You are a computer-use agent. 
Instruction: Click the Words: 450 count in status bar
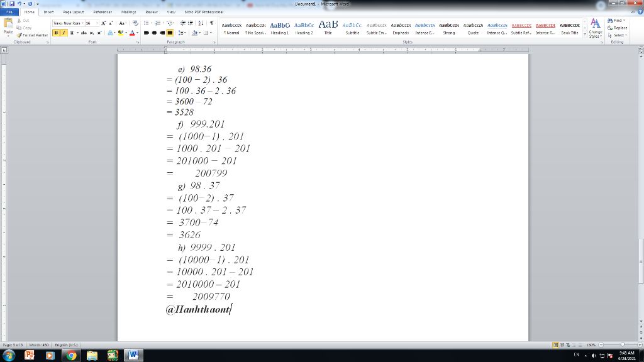click(39, 345)
